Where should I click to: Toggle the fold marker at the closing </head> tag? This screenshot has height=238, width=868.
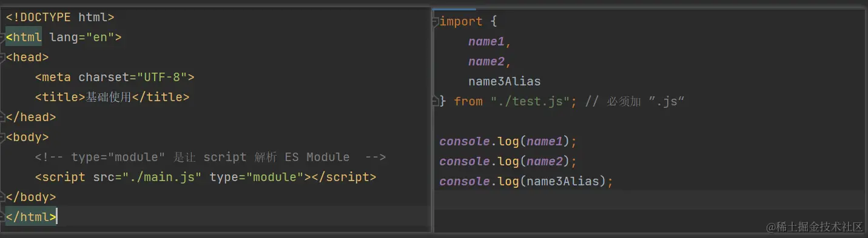click(x=3, y=117)
